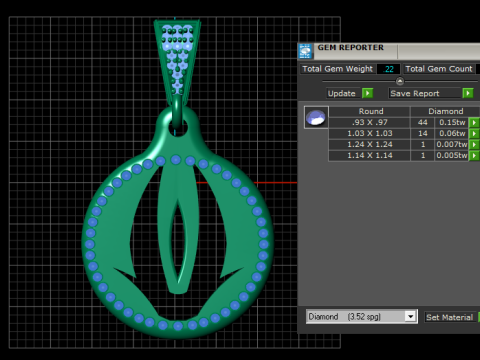Select the 1.24 X 1.24 size cell
The width and height of the screenshot is (480, 360).
370,144
